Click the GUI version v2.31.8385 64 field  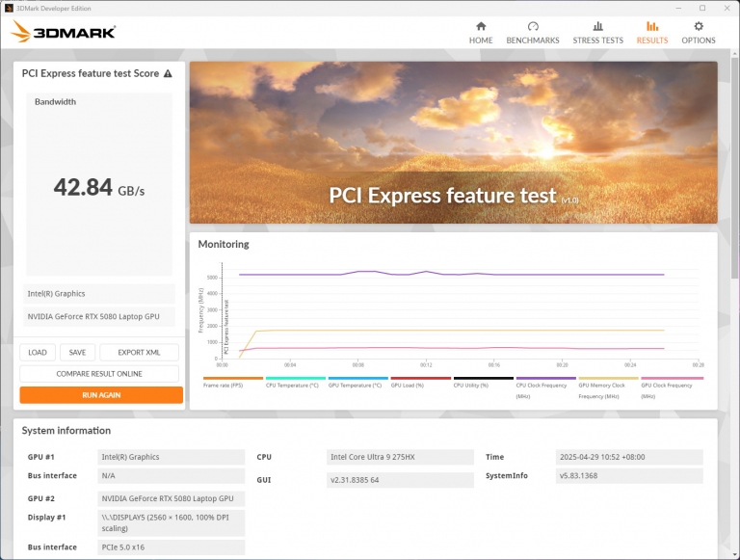(400, 480)
